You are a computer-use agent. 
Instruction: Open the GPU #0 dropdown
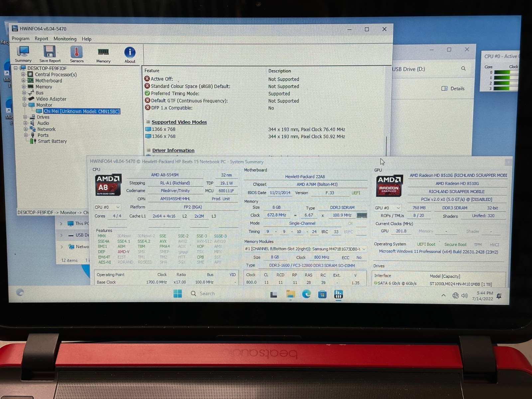388,208
